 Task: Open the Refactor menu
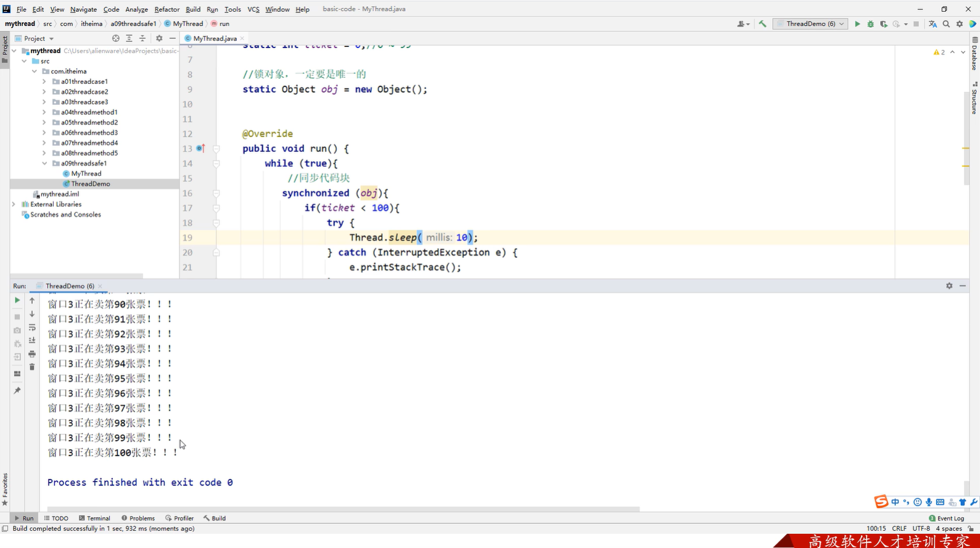(x=167, y=9)
